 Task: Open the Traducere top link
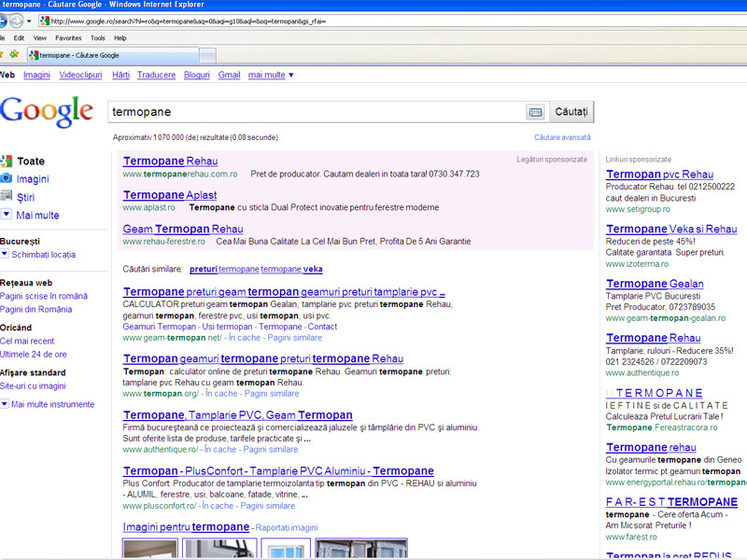[156, 75]
